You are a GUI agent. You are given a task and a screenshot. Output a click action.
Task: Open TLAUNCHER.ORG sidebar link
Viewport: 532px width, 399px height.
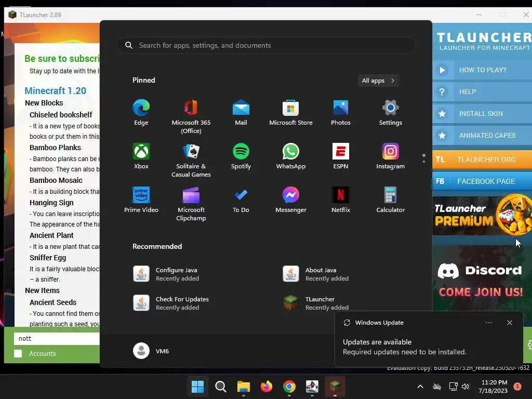pos(482,159)
